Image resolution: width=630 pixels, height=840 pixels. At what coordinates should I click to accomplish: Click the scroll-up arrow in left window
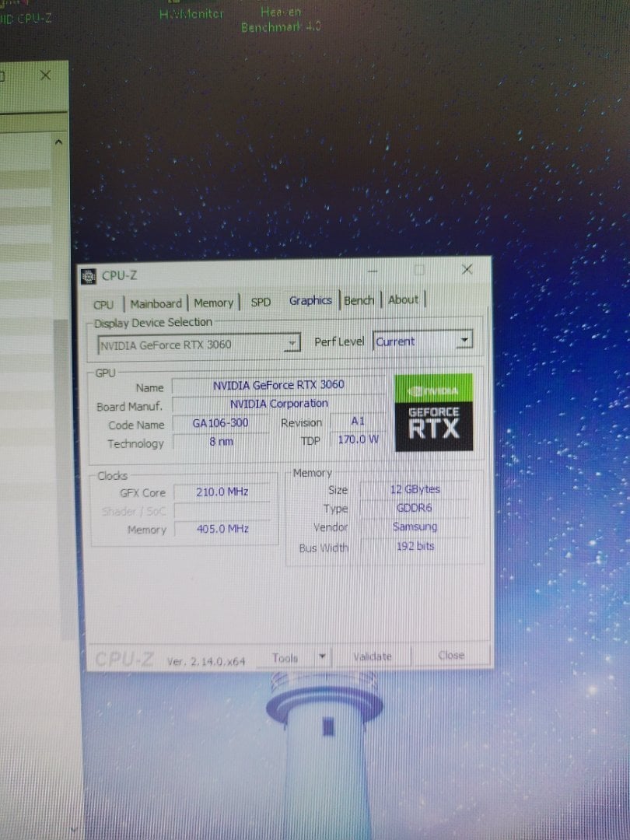(x=58, y=142)
